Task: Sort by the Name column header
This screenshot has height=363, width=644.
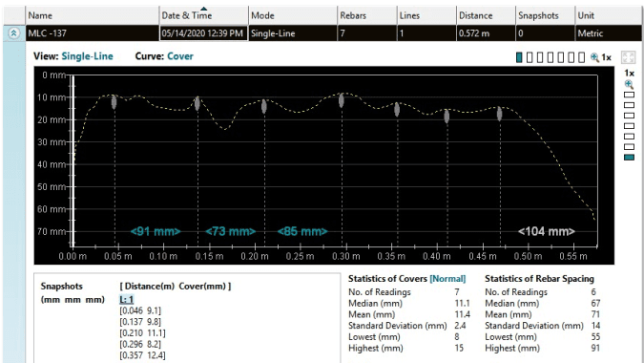Action: (x=92, y=15)
